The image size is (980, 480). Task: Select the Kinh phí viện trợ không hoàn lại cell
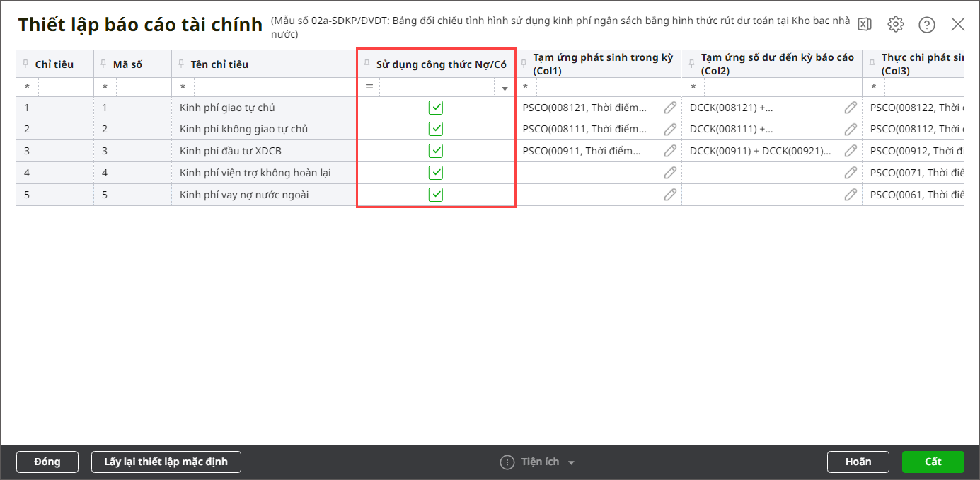[264, 173]
